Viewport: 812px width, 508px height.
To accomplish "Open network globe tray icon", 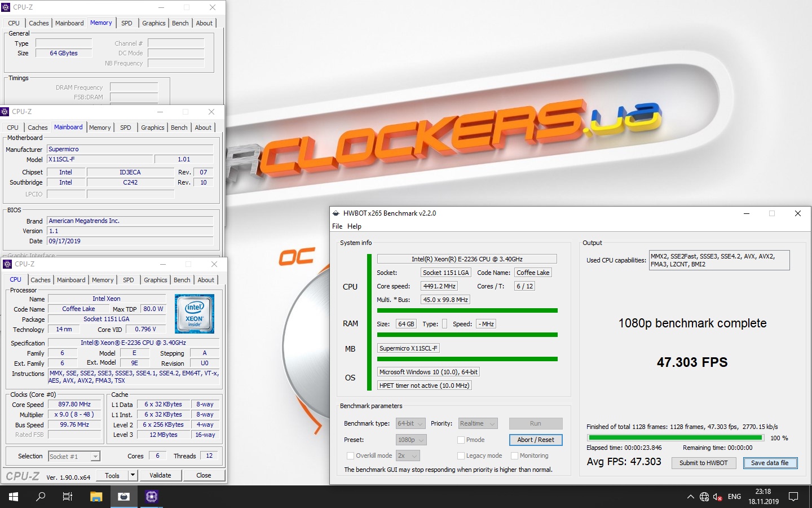I will 704,497.
